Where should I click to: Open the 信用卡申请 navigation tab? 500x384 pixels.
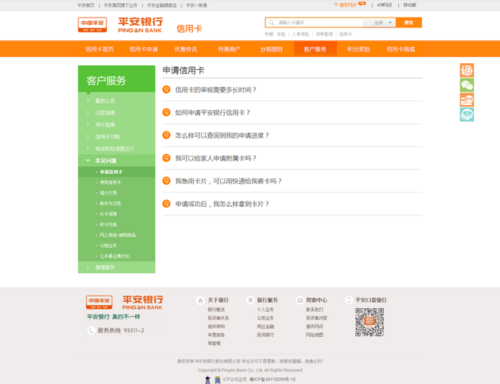tap(143, 49)
